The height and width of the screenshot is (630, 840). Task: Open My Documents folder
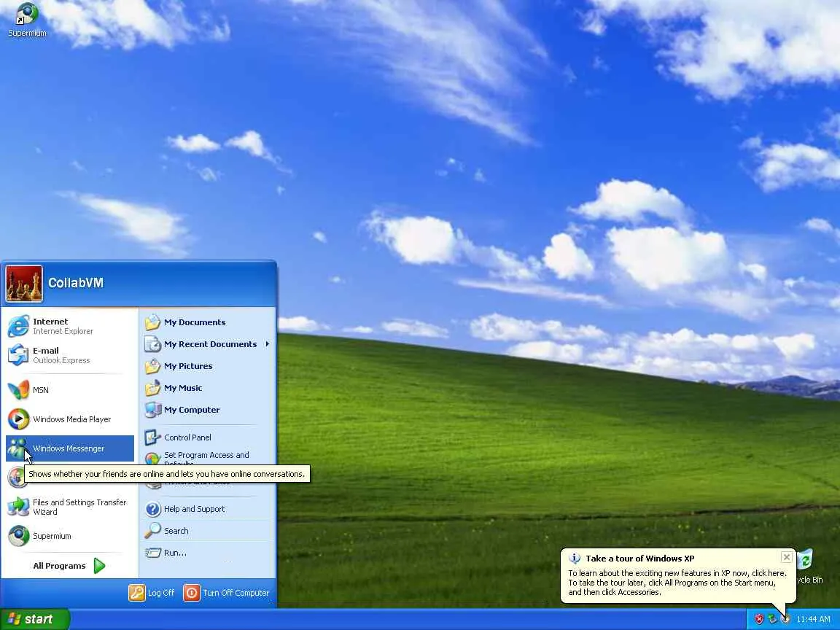(207, 322)
